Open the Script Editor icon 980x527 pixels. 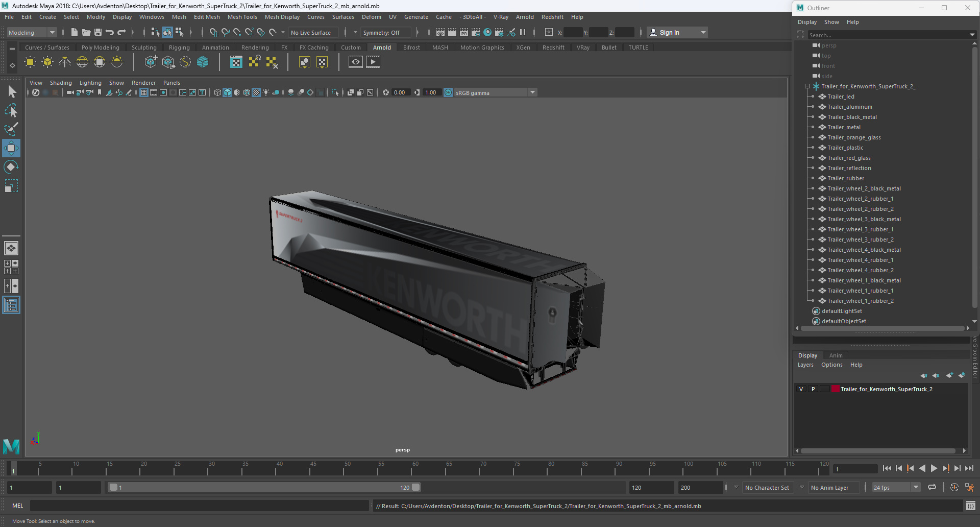(x=970, y=506)
